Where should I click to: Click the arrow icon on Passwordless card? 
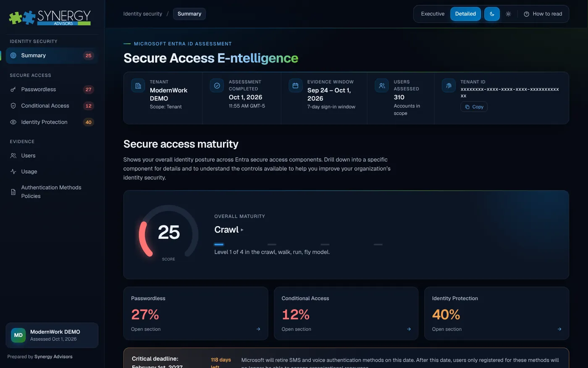[258, 329]
